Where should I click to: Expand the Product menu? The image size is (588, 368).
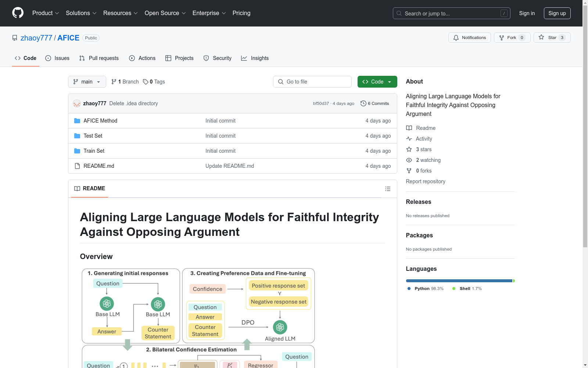point(46,13)
